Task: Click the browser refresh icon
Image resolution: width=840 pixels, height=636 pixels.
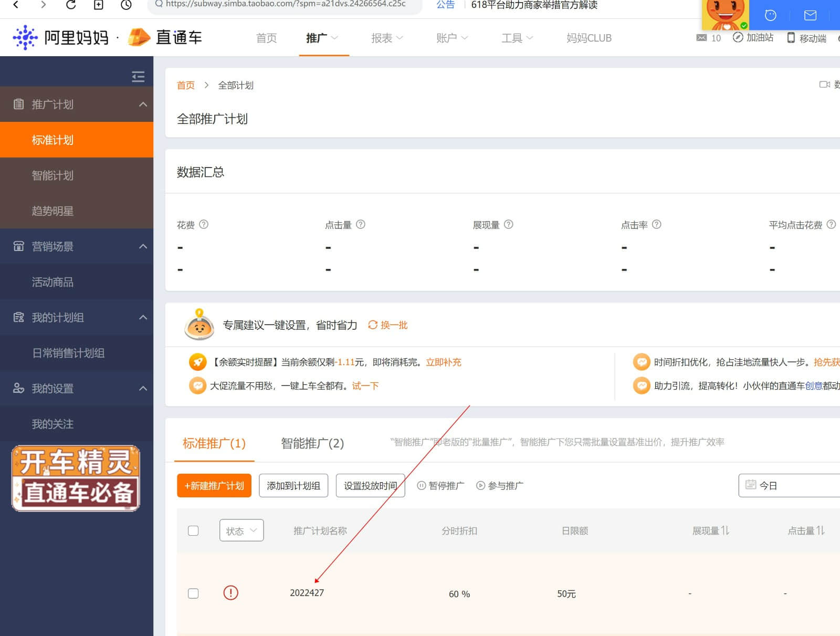Action: pyautogui.click(x=71, y=5)
